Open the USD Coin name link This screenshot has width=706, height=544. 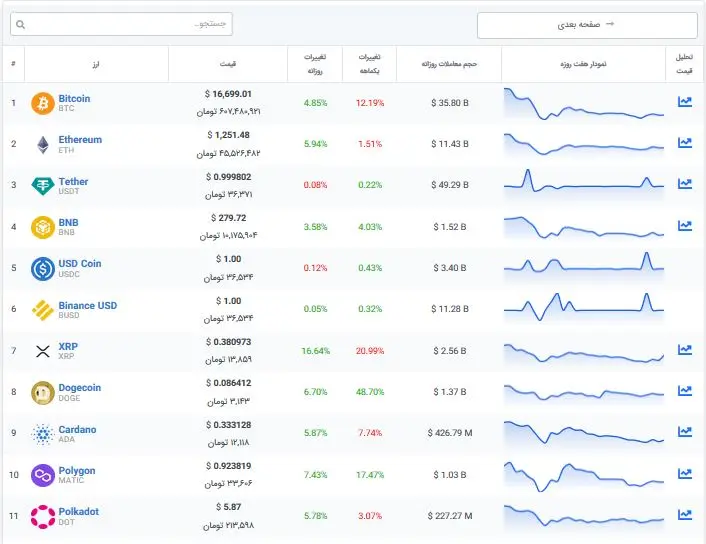click(80, 263)
